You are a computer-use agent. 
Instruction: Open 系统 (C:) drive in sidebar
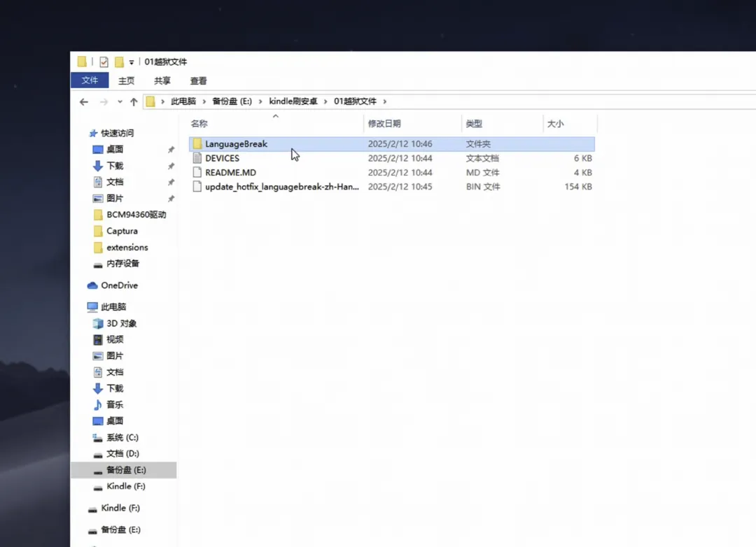[x=122, y=438]
